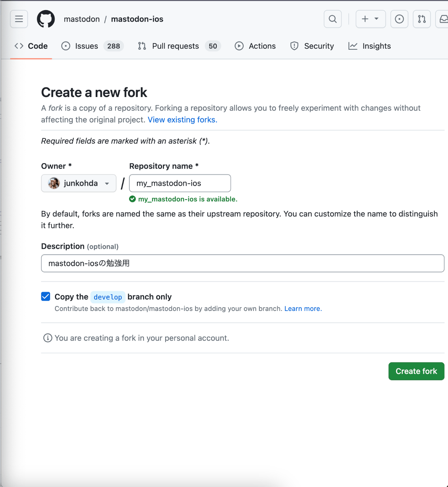Click the 'Owner *' label

tap(56, 166)
